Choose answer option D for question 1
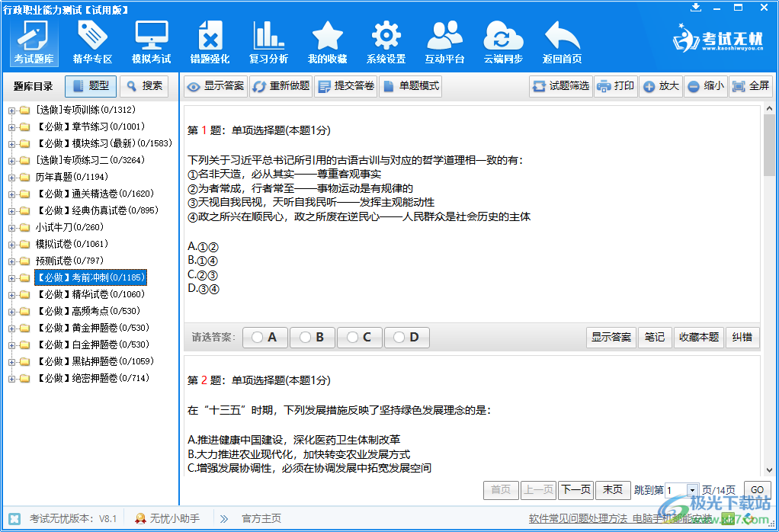The height and width of the screenshot is (532, 779). coord(406,337)
